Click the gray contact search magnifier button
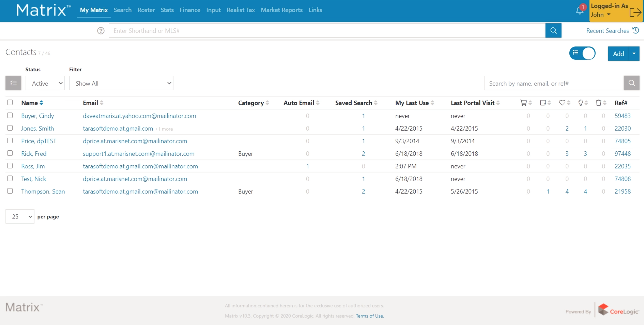The width and height of the screenshot is (644, 325). pos(632,83)
